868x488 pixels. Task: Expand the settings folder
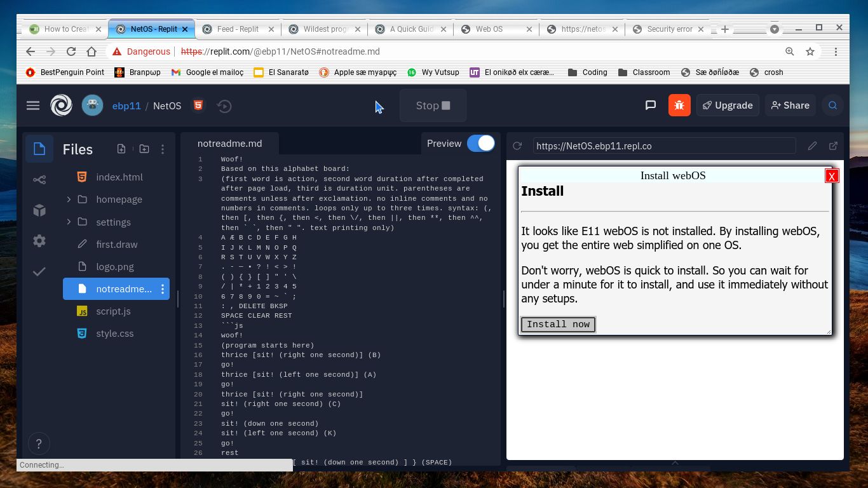click(x=69, y=222)
